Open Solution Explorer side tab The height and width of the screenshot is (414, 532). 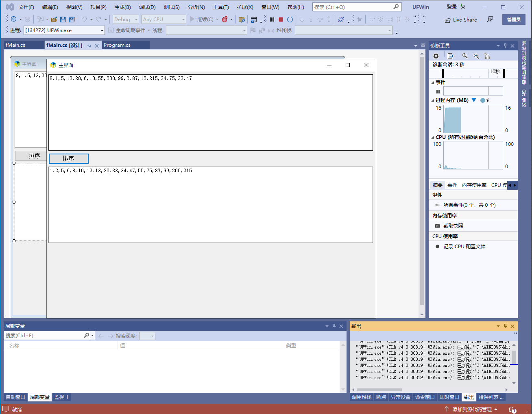524,62
